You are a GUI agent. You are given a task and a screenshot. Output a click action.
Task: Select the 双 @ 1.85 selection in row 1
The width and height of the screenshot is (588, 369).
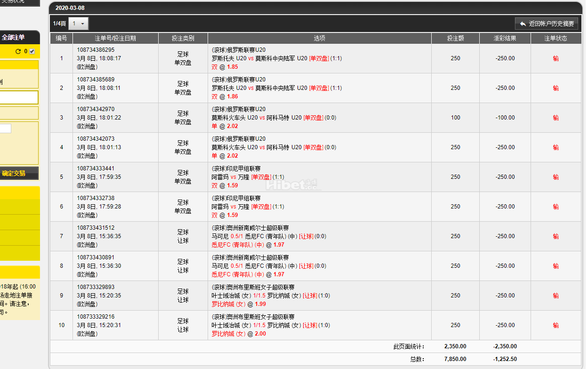[x=225, y=67]
